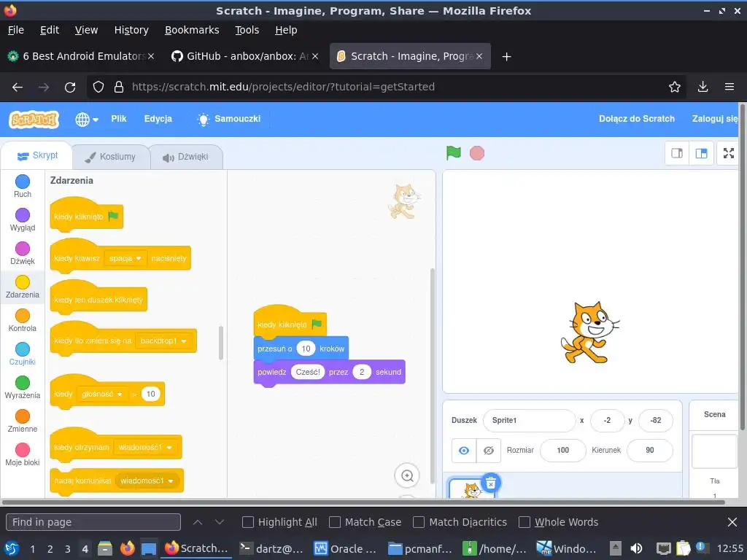
Task: Click the volume icon in taskbar
Action: 636,548
